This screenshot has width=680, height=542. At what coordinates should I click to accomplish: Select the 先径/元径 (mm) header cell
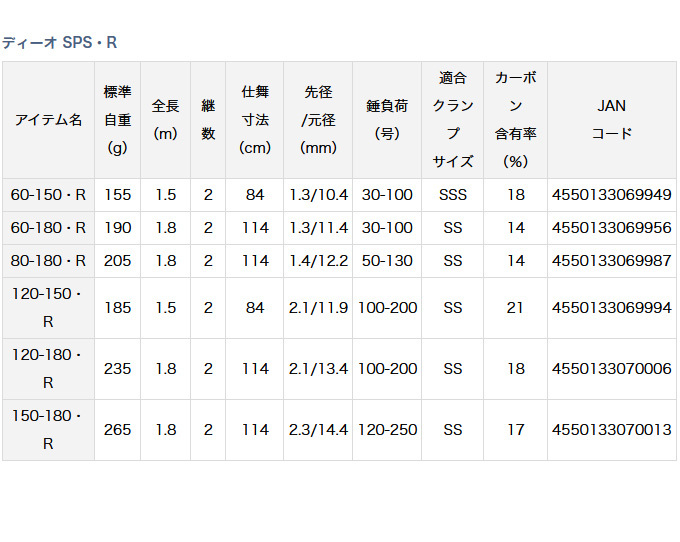point(318,120)
